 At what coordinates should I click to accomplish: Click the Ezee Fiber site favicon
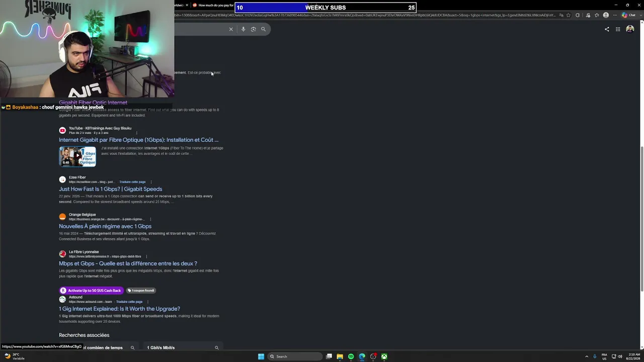click(62, 179)
